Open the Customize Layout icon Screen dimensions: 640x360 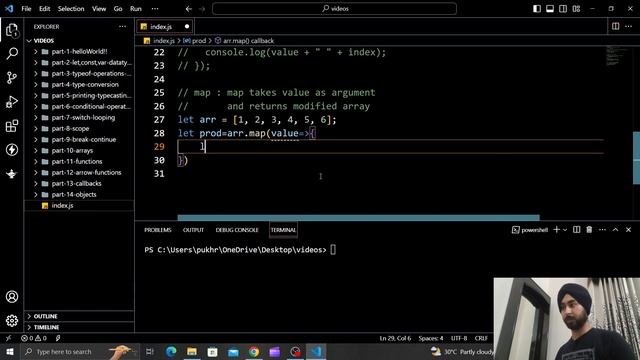point(576,9)
